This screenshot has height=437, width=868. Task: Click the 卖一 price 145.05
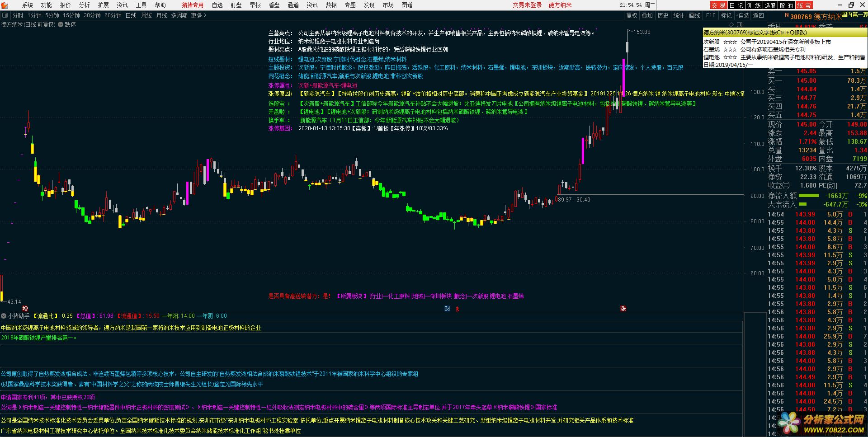[x=806, y=71]
